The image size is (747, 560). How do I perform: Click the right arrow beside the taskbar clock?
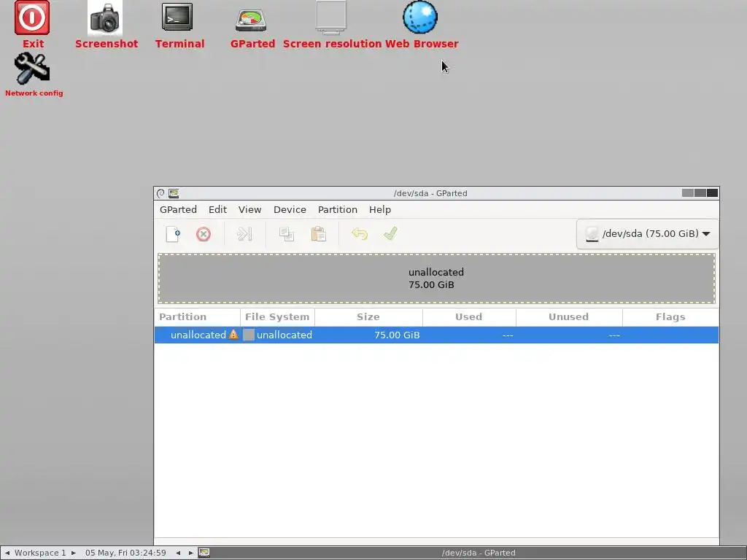(x=190, y=553)
